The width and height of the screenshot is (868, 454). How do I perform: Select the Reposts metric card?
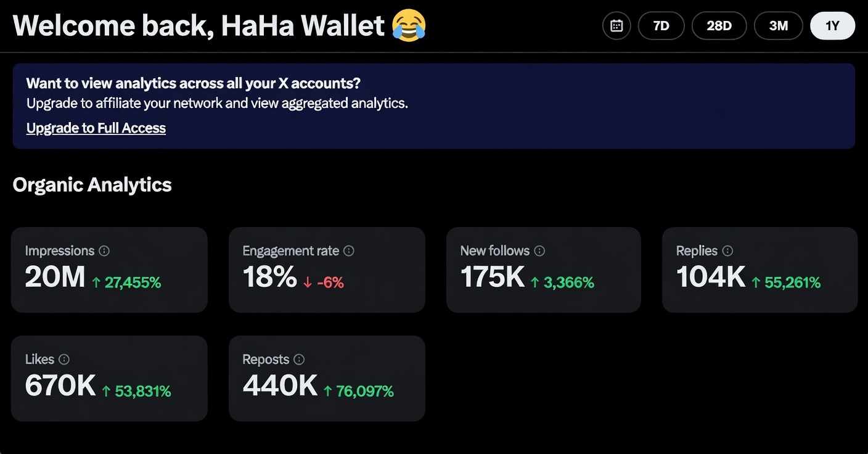[x=327, y=378]
